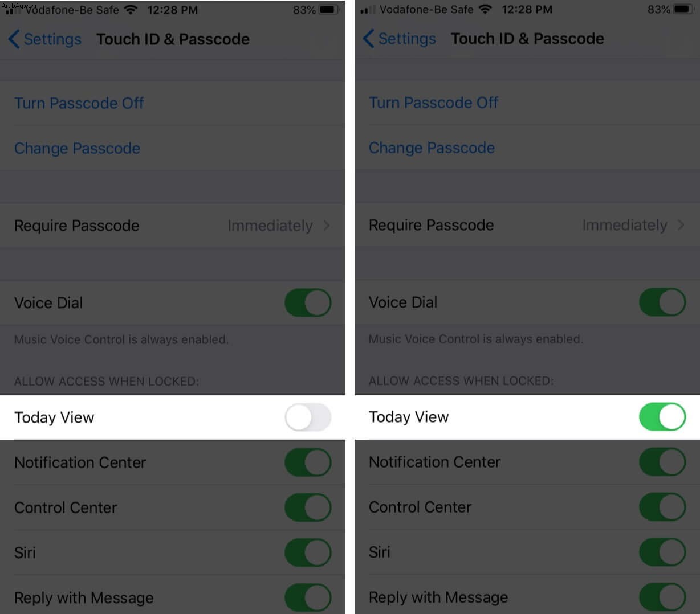The image size is (700, 614).
Task: Tap Change Passcode in right screen
Action: 432,148
